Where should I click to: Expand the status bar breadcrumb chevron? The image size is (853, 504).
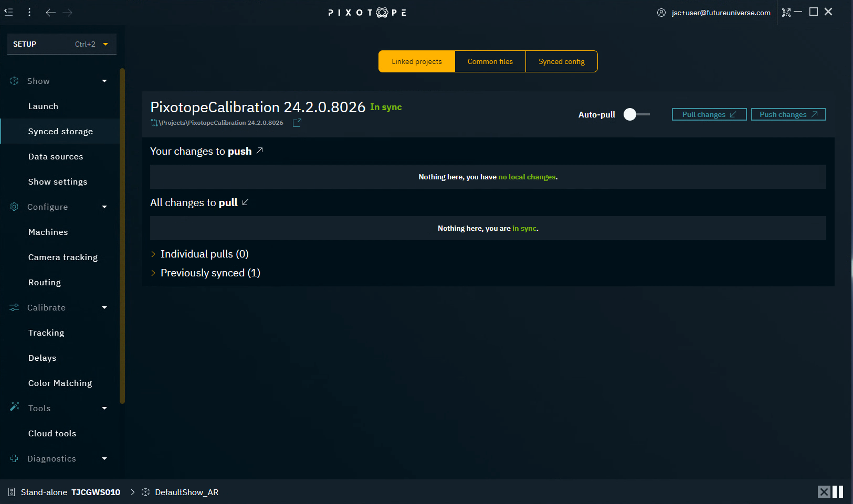click(133, 492)
